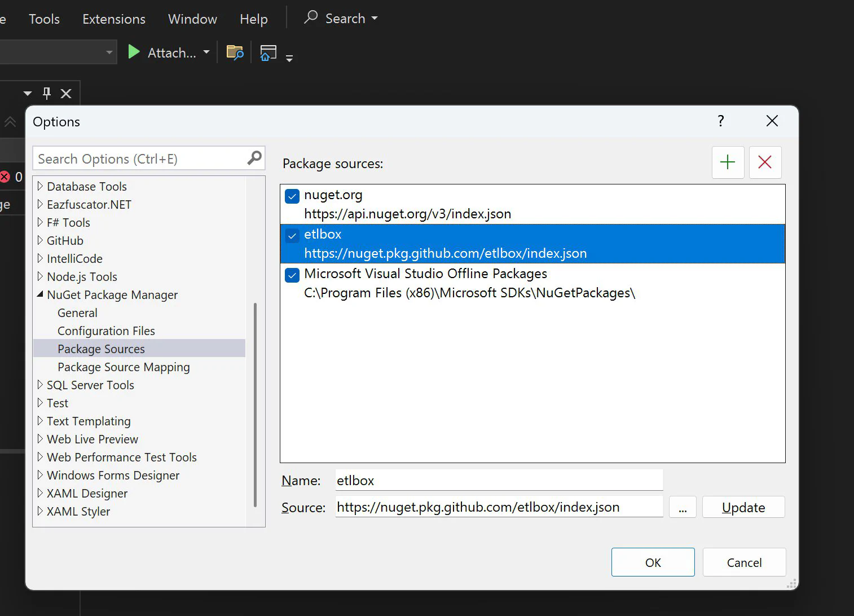Click the web browser home toolbar icon
This screenshot has height=616, width=854.
click(x=268, y=52)
